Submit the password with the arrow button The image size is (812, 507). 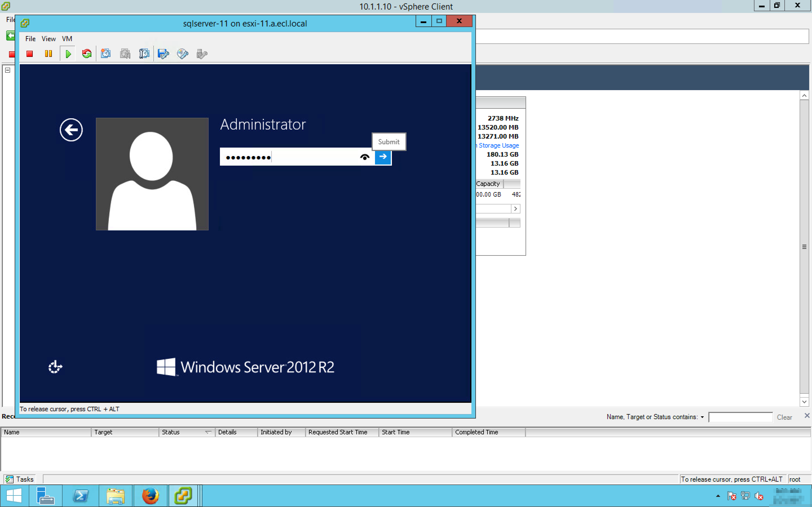(383, 157)
